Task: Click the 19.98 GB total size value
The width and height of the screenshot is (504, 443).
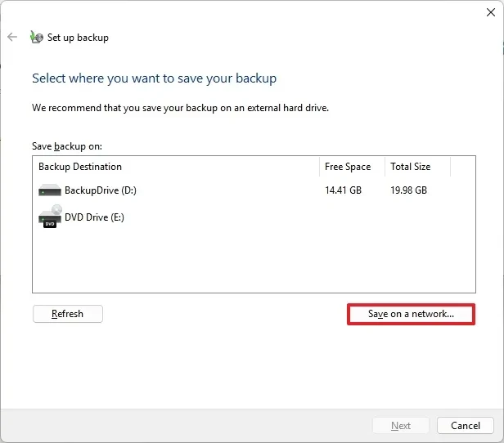Action: click(408, 190)
